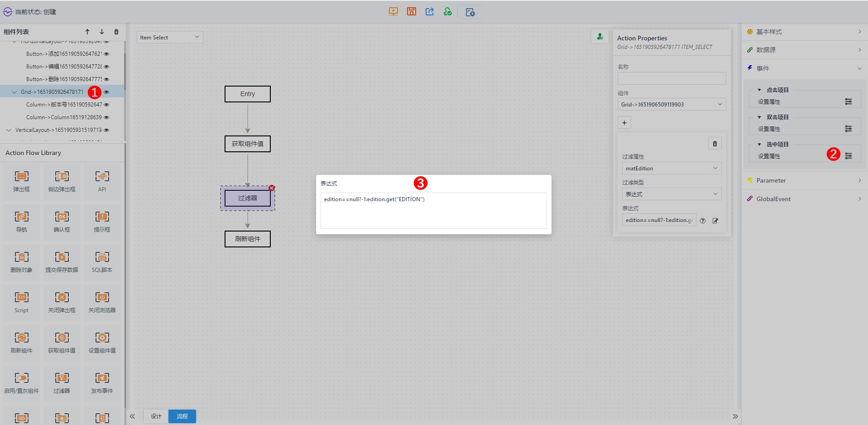868x425 pixels.
Task: Select the 刷新组件 flow node on canvas
Action: [x=248, y=239]
